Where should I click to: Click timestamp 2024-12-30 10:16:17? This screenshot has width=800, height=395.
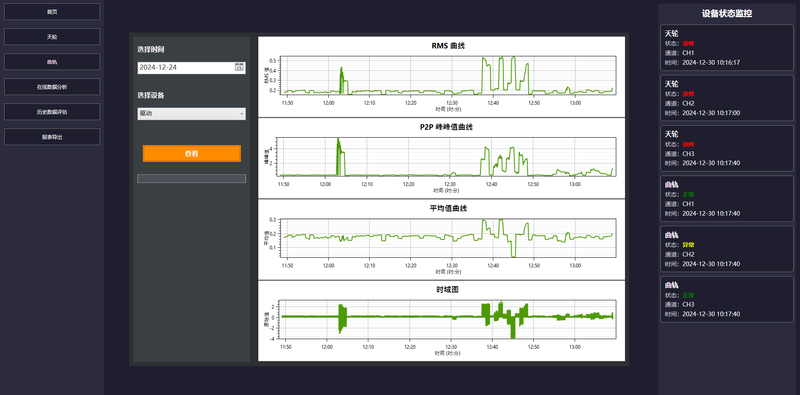point(711,62)
